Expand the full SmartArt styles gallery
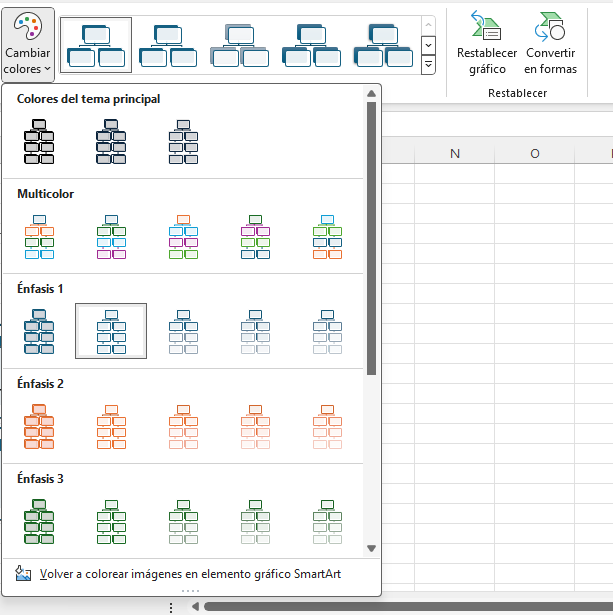The image size is (613, 615). pyautogui.click(x=428, y=64)
